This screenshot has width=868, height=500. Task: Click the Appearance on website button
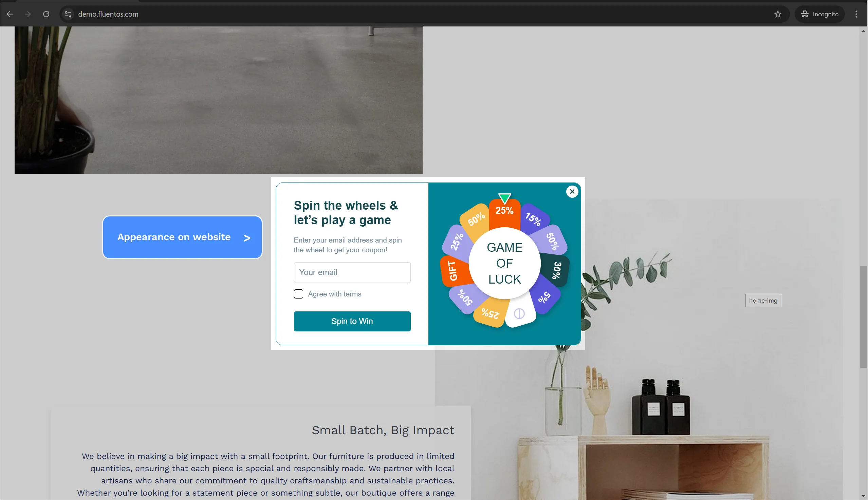coord(182,237)
